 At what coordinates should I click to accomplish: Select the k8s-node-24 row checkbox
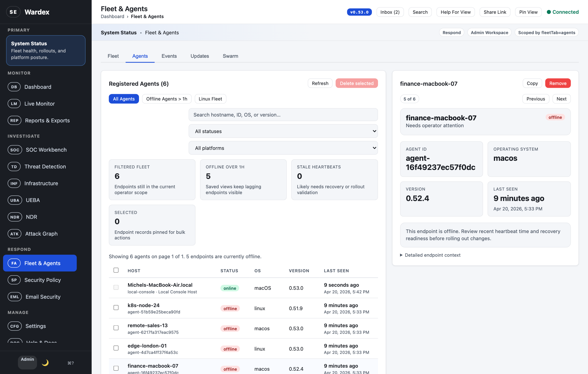click(x=116, y=307)
